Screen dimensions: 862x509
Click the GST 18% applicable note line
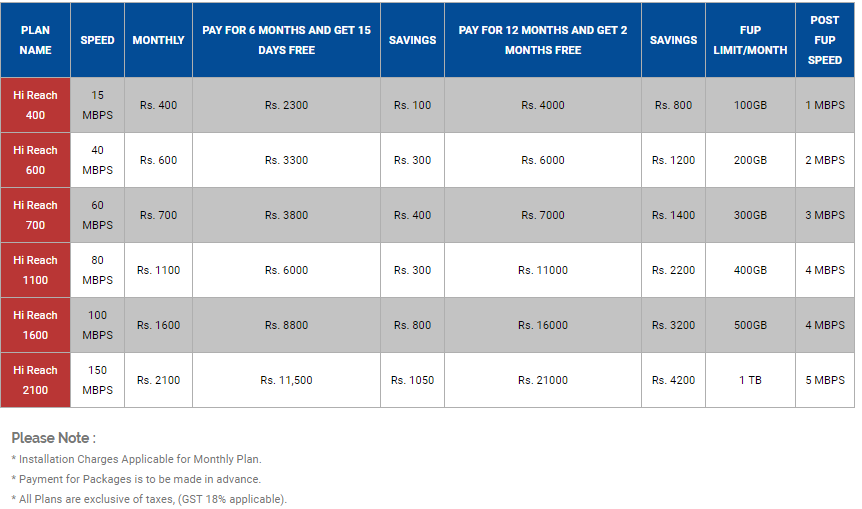pyautogui.click(x=149, y=499)
